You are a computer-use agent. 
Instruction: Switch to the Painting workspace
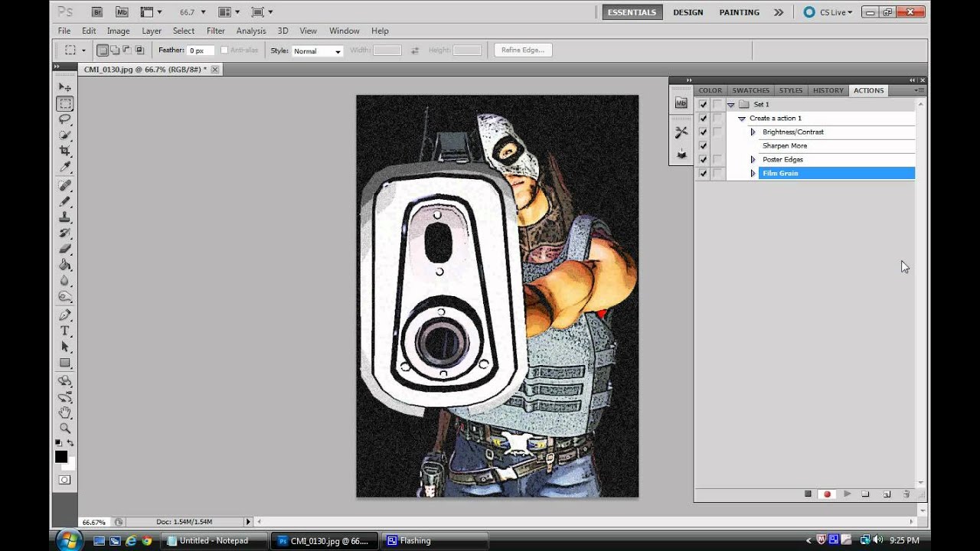click(x=740, y=12)
